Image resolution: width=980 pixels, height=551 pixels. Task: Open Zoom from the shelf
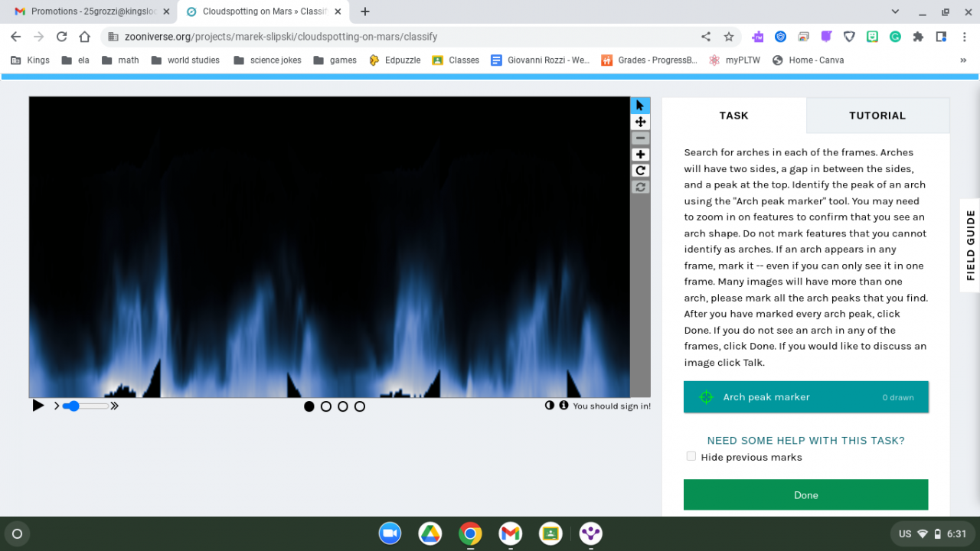point(390,533)
